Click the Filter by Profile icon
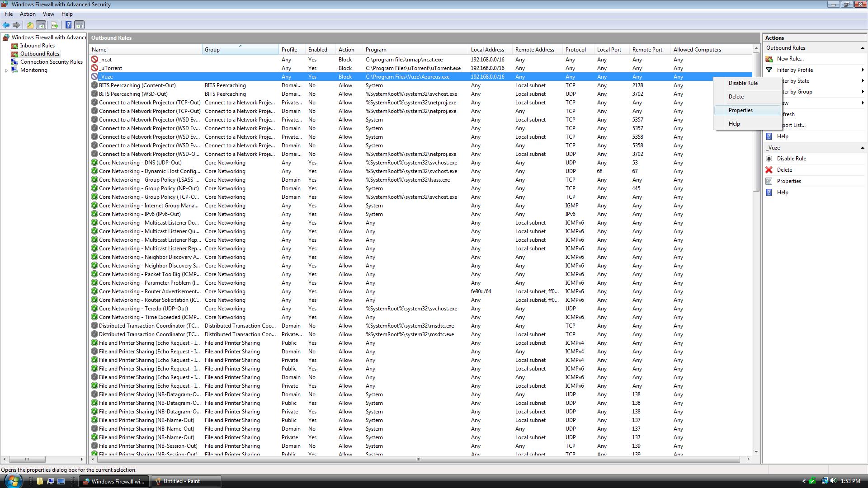 click(x=769, y=70)
